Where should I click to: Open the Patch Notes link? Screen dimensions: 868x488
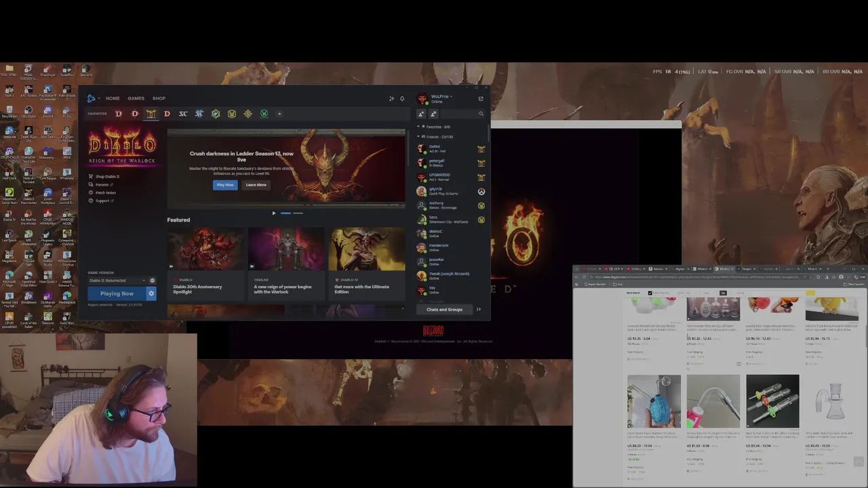click(105, 192)
